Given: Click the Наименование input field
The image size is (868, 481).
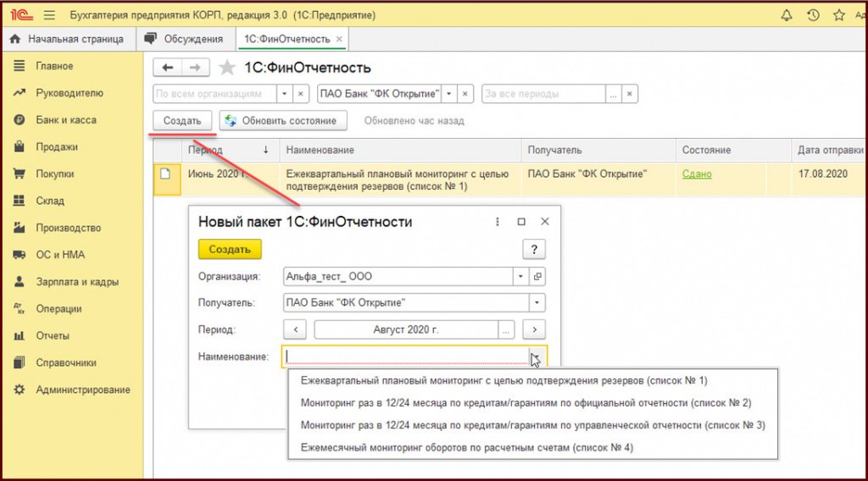Looking at the screenshot, I should [405, 357].
